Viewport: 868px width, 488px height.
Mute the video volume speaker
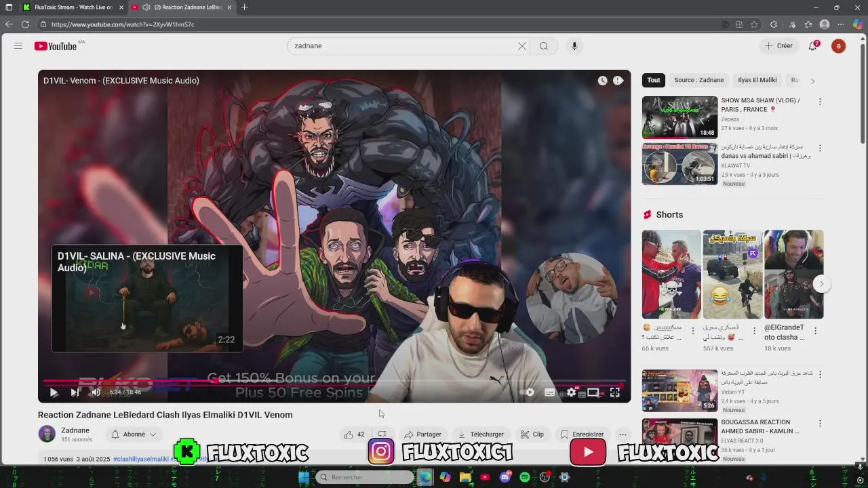[x=96, y=392]
